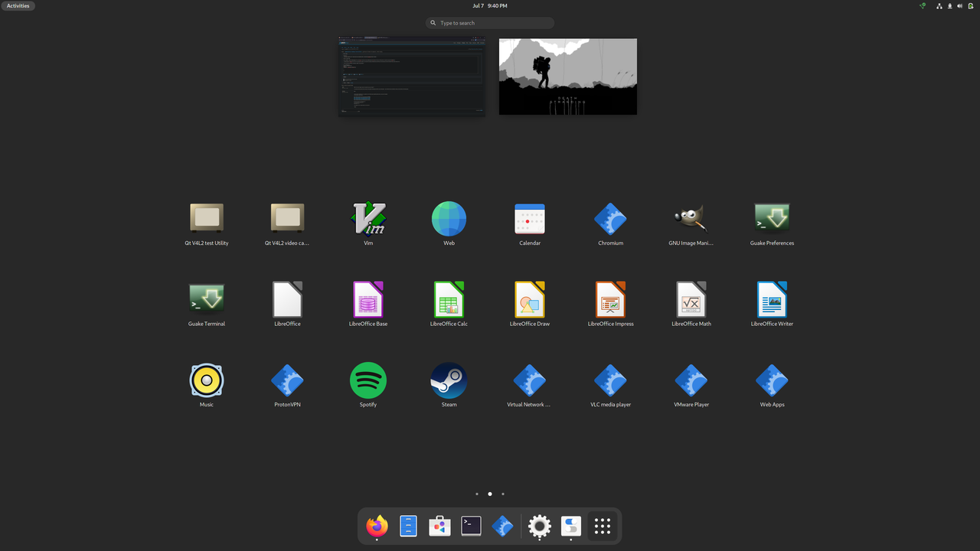Open volume indicator in the top bar
The height and width of the screenshot is (551, 980).
point(959,5)
